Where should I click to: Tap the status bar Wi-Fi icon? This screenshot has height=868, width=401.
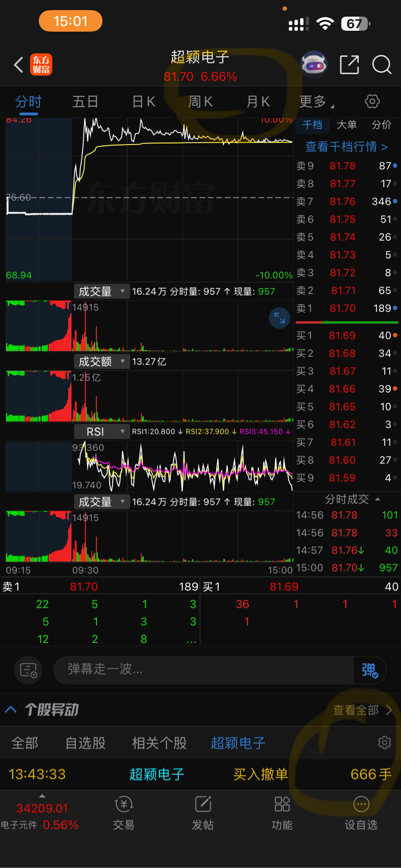tap(325, 24)
